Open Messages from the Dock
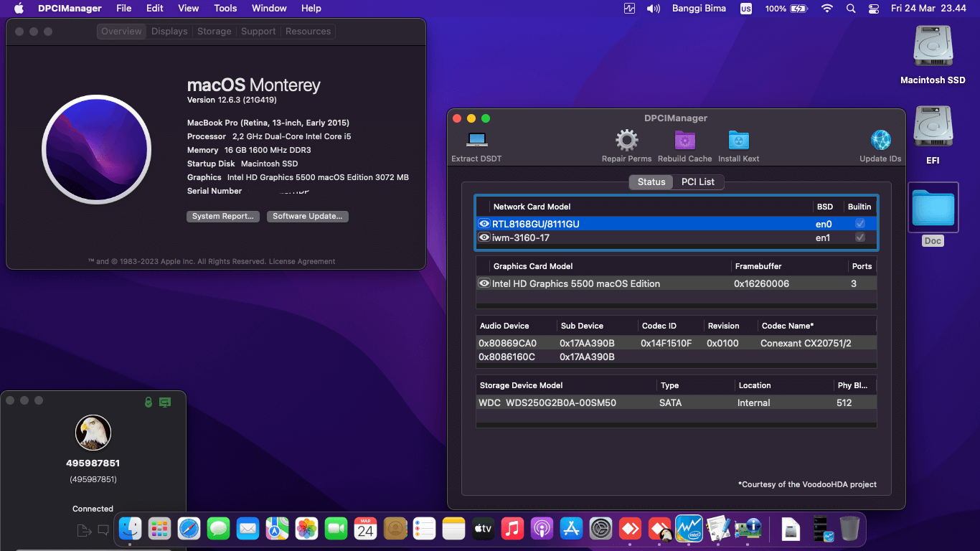Image resolution: width=980 pixels, height=551 pixels. 218,529
